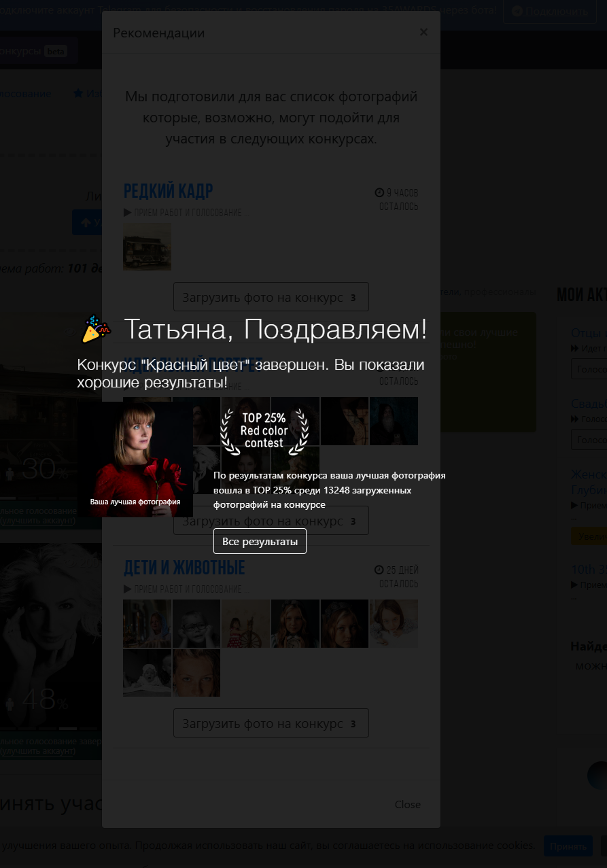
Task: Click the clock icon next to 9 часов
Action: [x=379, y=192]
